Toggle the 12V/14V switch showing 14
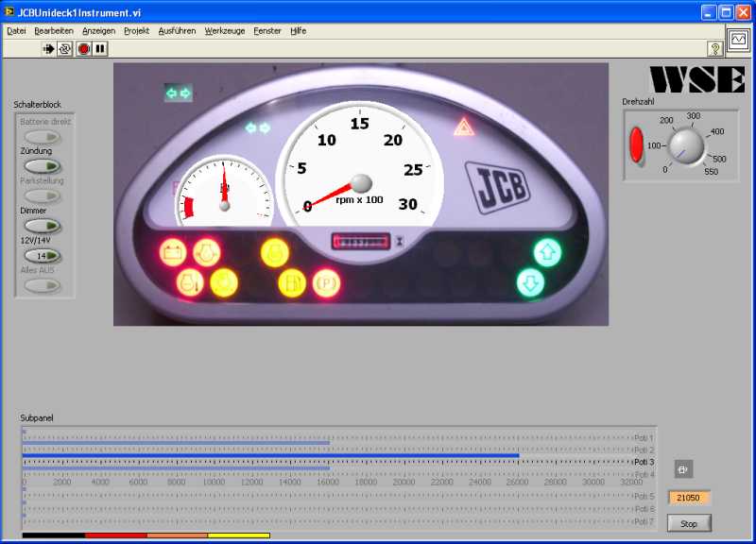Viewport: 756px width, 544px height. [x=43, y=256]
